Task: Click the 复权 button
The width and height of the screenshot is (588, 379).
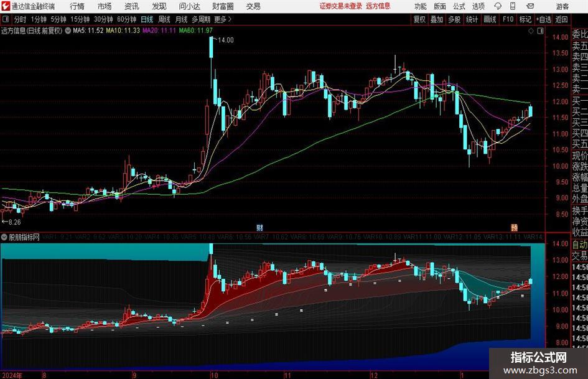Action: (x=419, y=19)
